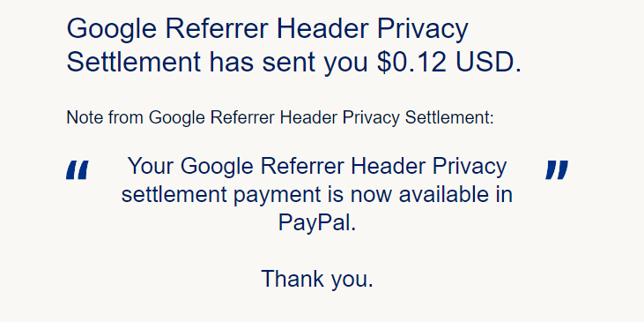
Task: Click the word Referrer in the large heading
Action: tap(217, 29)
